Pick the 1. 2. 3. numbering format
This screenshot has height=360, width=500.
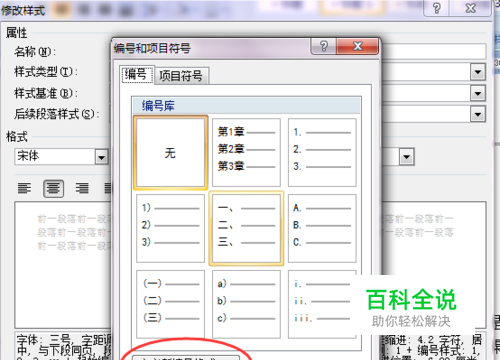(x=322, y=153)
